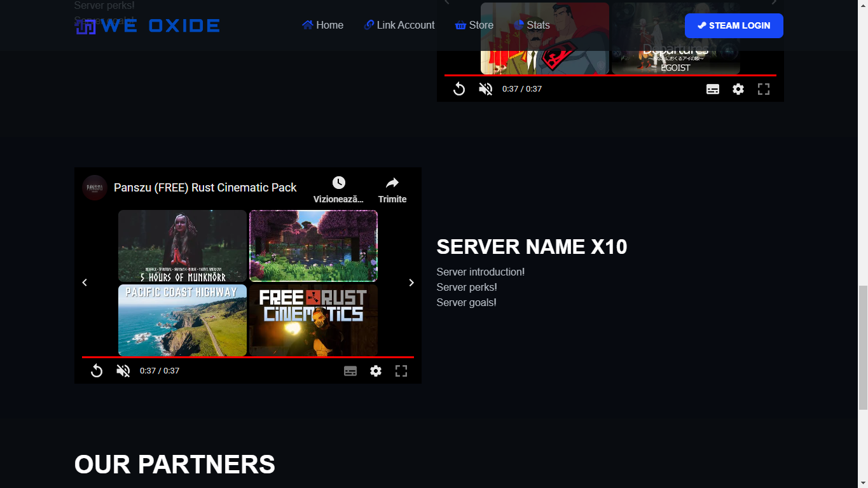Open settings gear on lower video player
The width and height of the screenshot is (868, 488).
376,371
